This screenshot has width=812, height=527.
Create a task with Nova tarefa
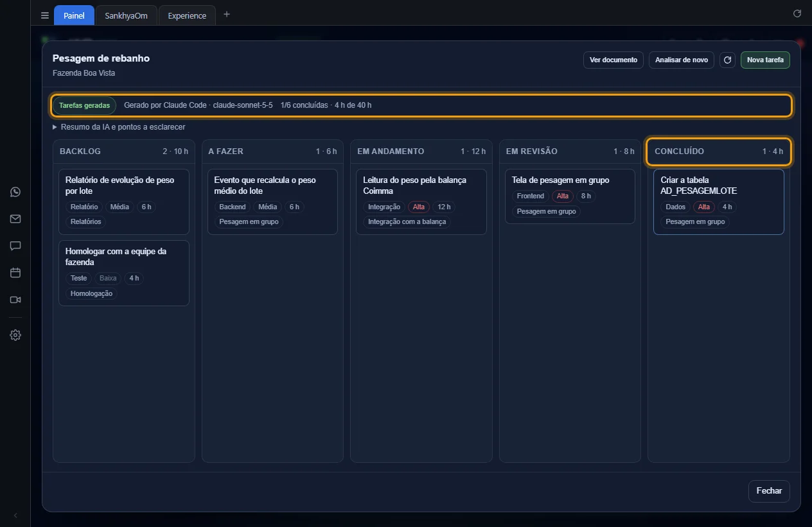(x=765, y=60)
